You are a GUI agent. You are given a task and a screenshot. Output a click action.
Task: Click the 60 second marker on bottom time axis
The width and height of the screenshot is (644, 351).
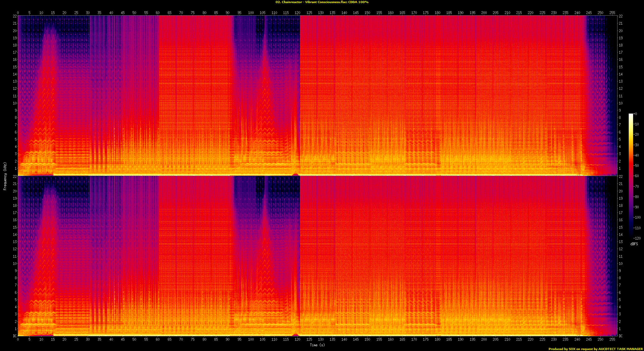point(158,339)
